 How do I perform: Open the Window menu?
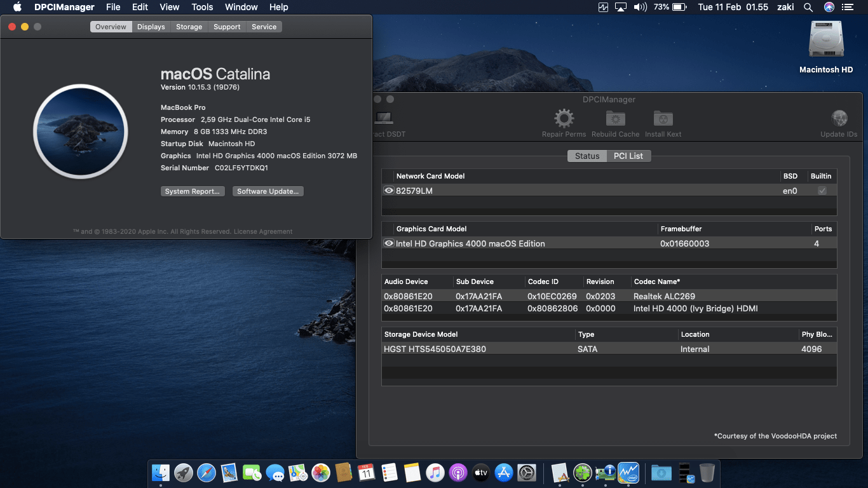tap(241, 7)
